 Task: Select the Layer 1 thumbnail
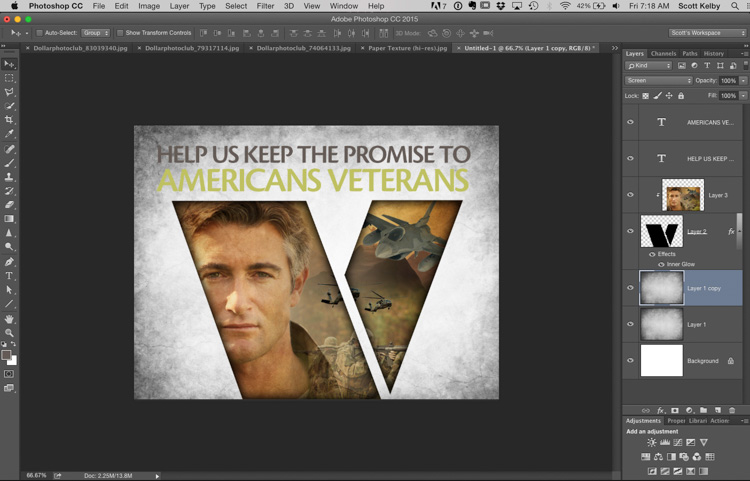pyautogui.click(x=661, y=324)
